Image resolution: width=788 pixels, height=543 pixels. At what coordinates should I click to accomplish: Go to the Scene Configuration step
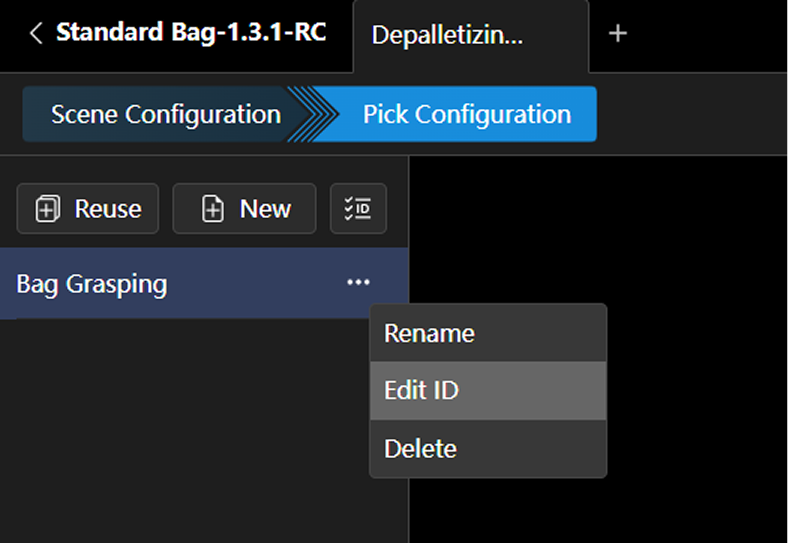point(165,114)
